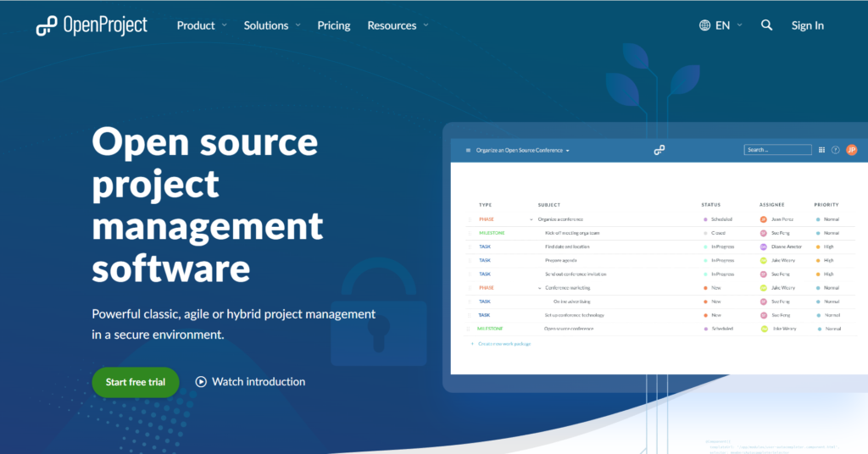Screen dimensions: 868x454
Task: Click the globe language icon
Action: pyautogui.click(x=705, y=25)
